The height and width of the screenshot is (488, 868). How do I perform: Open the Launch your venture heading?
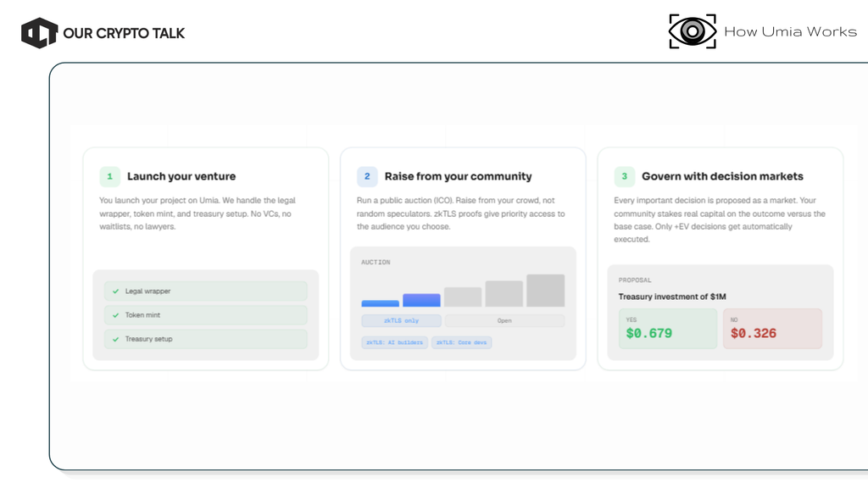[181, 176]
